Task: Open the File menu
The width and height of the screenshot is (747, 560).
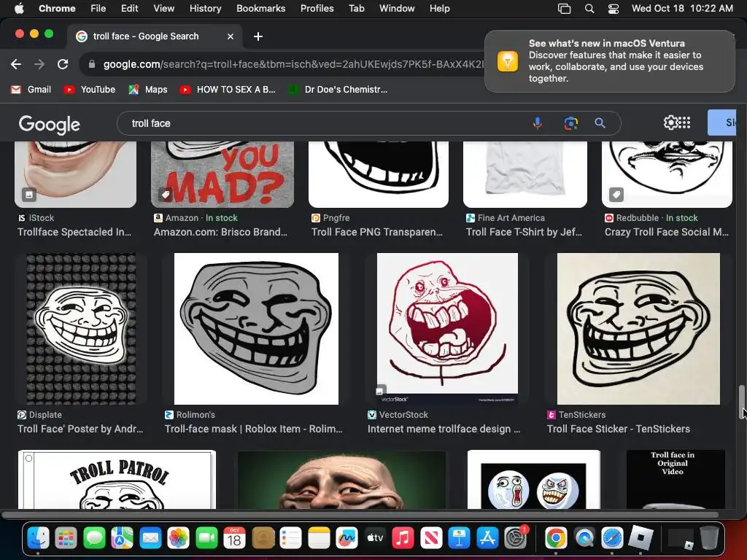Action: click(x=98, y=8)
